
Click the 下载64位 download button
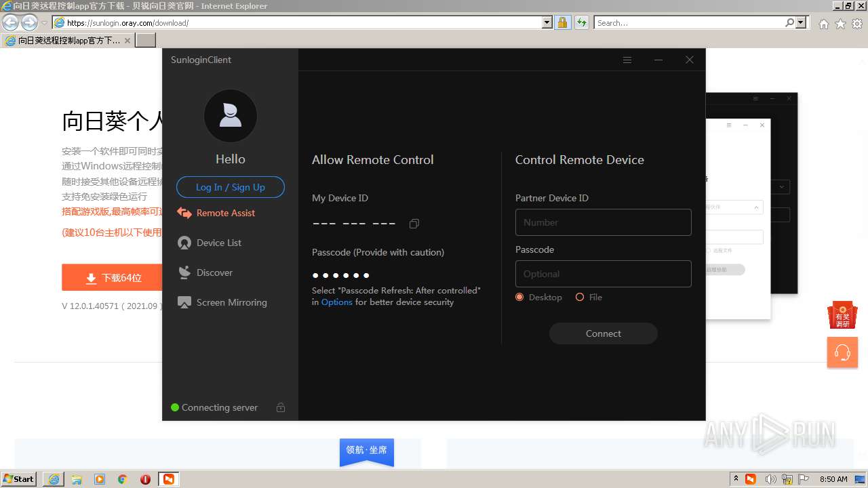click(112, 278)
